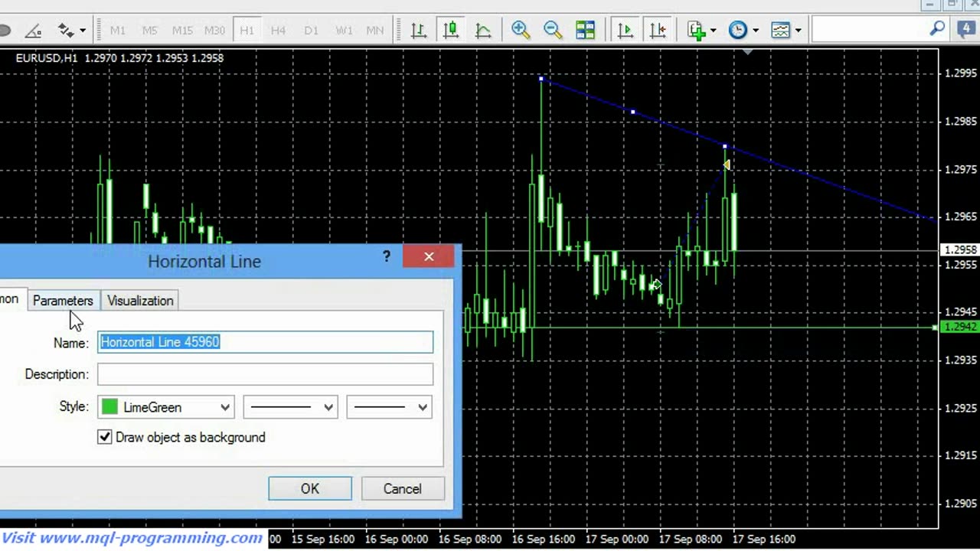Image resolution: width=980 pixels, height=551 pixels.
Task: Open the LimeGreen color dropdown
Action: [165, 407]
